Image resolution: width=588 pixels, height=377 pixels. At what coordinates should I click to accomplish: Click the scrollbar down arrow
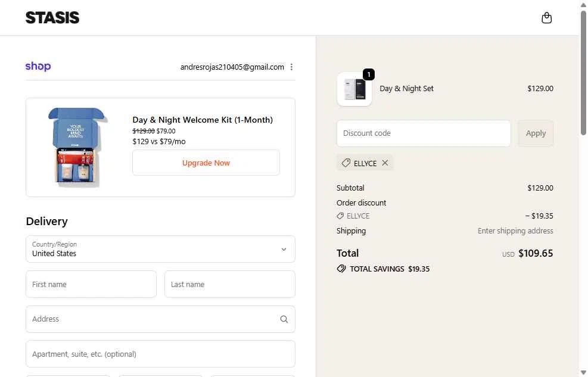click(x=583, y=373)
